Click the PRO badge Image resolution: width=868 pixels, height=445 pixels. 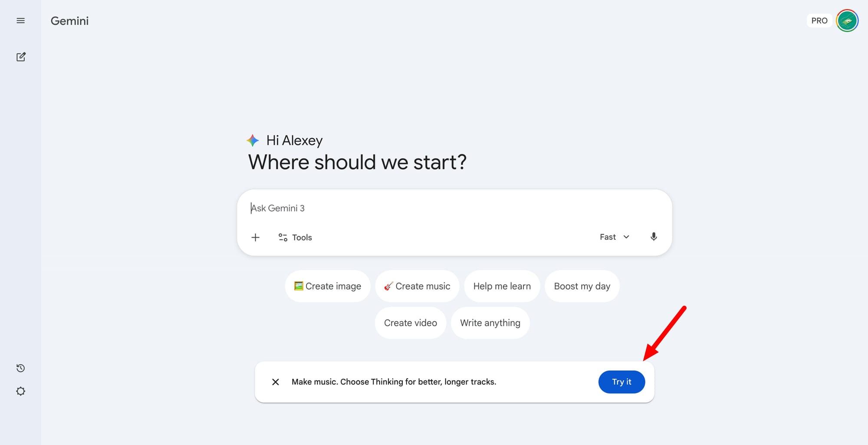click(819, 21)
